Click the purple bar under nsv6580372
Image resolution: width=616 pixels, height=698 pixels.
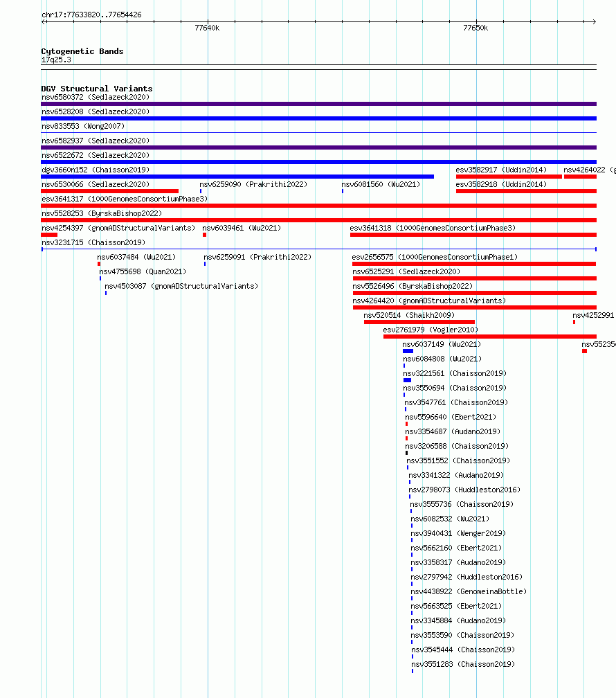point(318,104)
